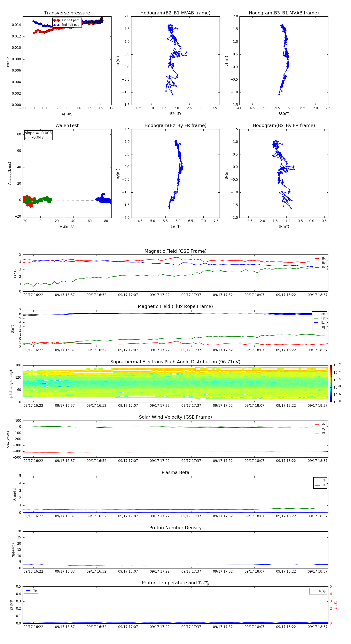The image size is (351, 644).
Task: Click the 'Vz' legend entry
Action: (320, 433)
